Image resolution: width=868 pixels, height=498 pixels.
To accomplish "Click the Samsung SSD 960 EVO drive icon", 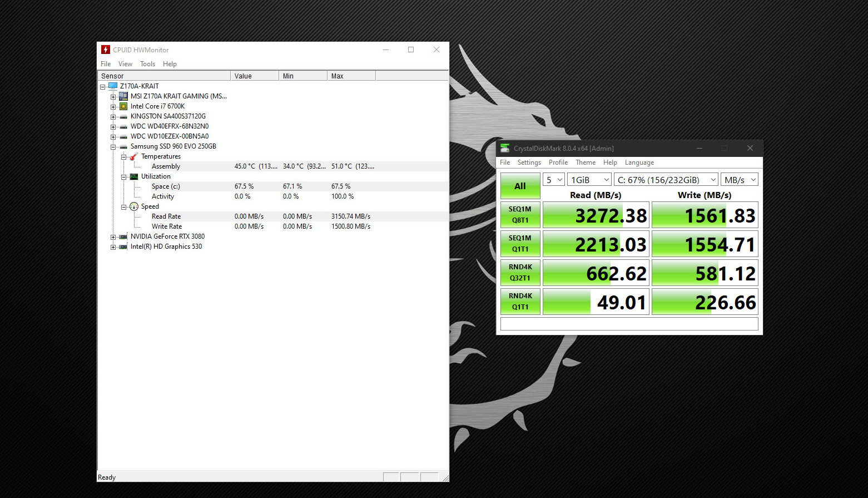I will coord(123,147).
